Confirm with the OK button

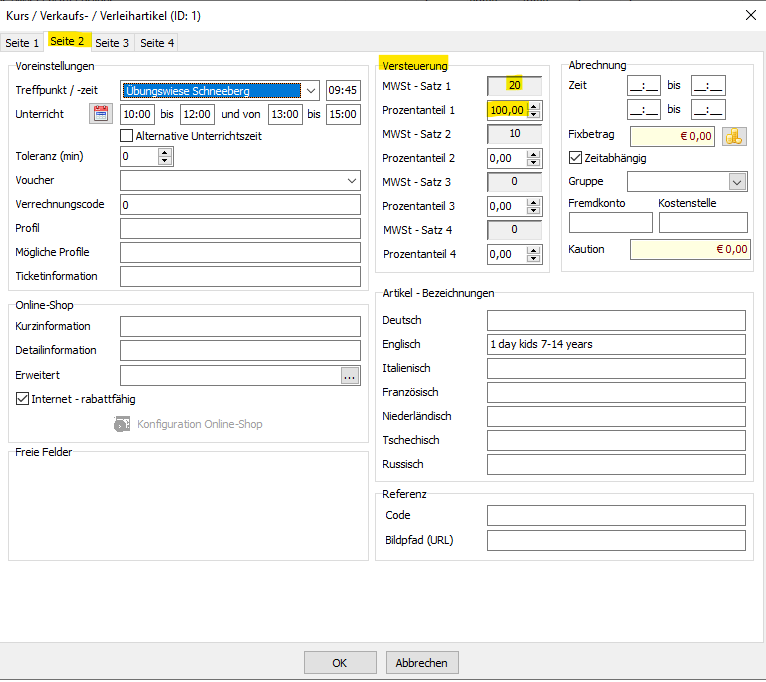(340, 663)
